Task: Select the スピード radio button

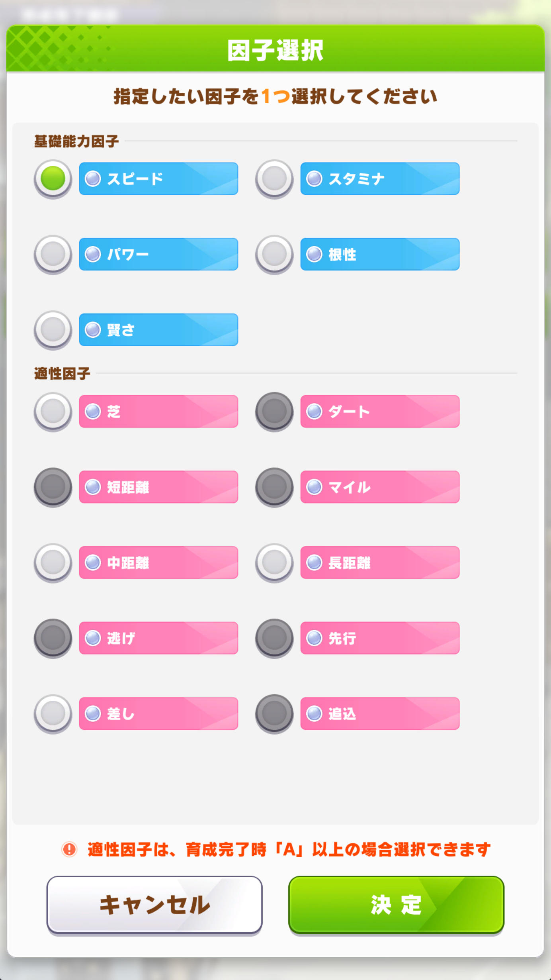Action: [x=53, y=178]
